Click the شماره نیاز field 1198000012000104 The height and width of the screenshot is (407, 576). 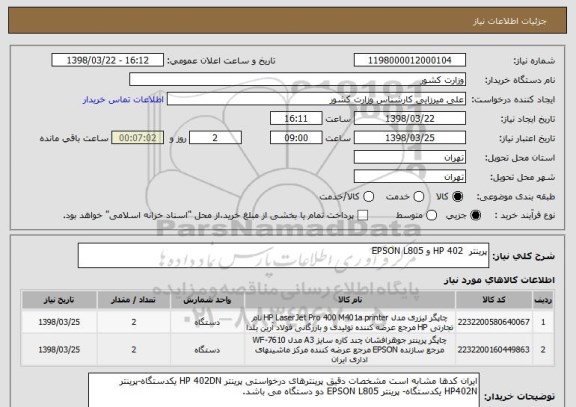410,60
